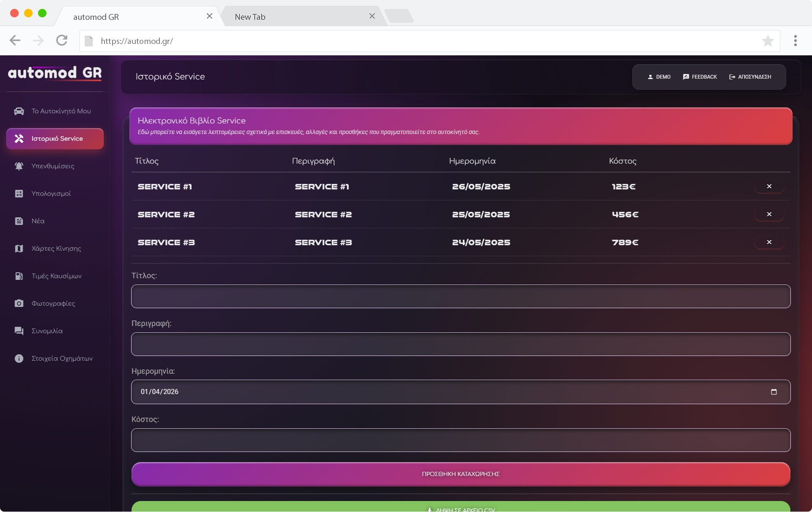The image size is (812, 512).
Task: Select the Υπολογισμοί calculator icon
Action: (x=19, y=194)
